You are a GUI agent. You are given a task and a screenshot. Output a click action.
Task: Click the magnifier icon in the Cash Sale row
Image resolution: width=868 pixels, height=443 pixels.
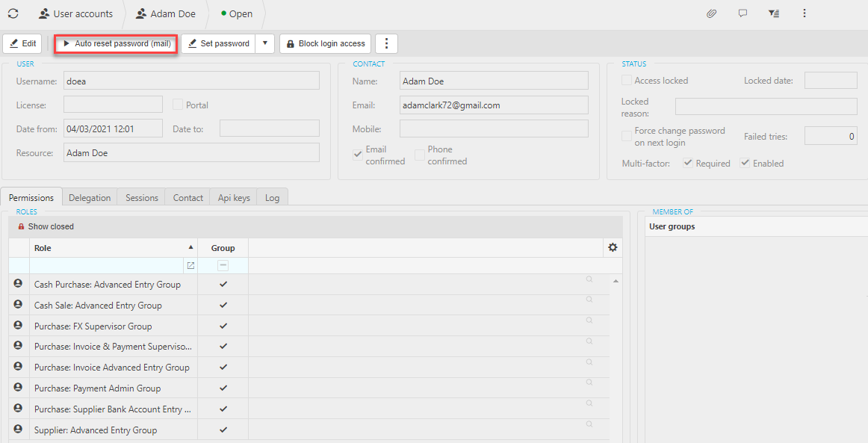tap(589, 300)
